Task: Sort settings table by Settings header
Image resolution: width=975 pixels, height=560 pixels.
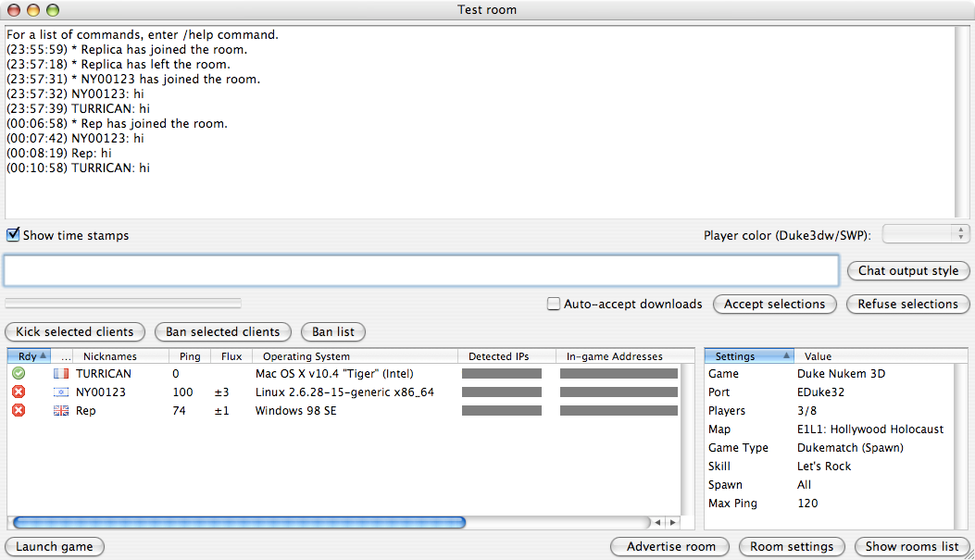Action: [749, 356]
